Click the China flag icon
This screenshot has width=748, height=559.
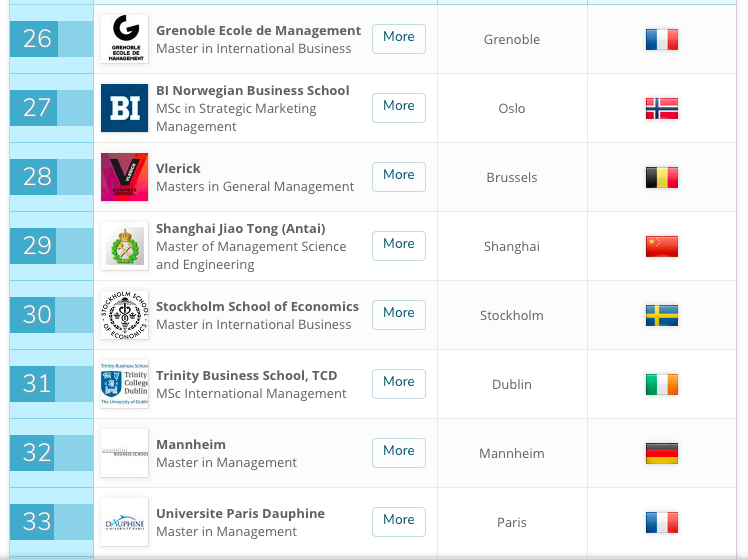coord(662,246)
